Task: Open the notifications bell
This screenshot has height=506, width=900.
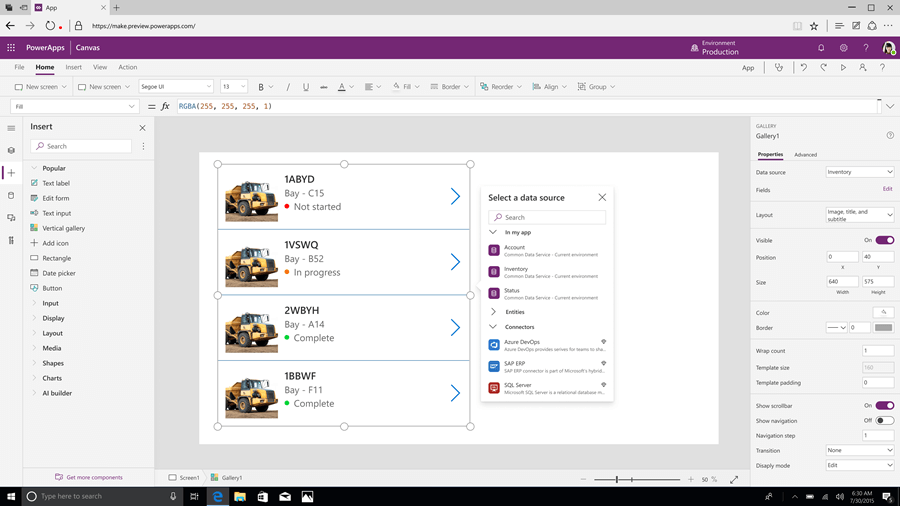Action: (821, 48)
